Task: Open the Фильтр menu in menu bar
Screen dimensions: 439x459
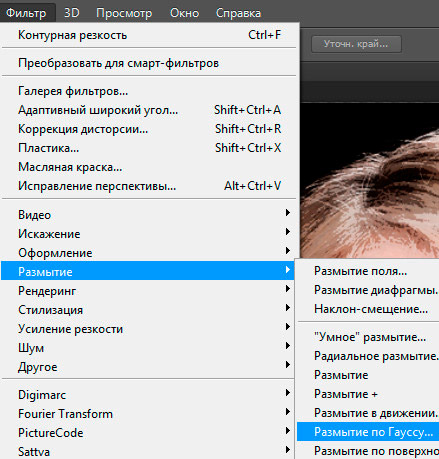Action: click(26, 13)
